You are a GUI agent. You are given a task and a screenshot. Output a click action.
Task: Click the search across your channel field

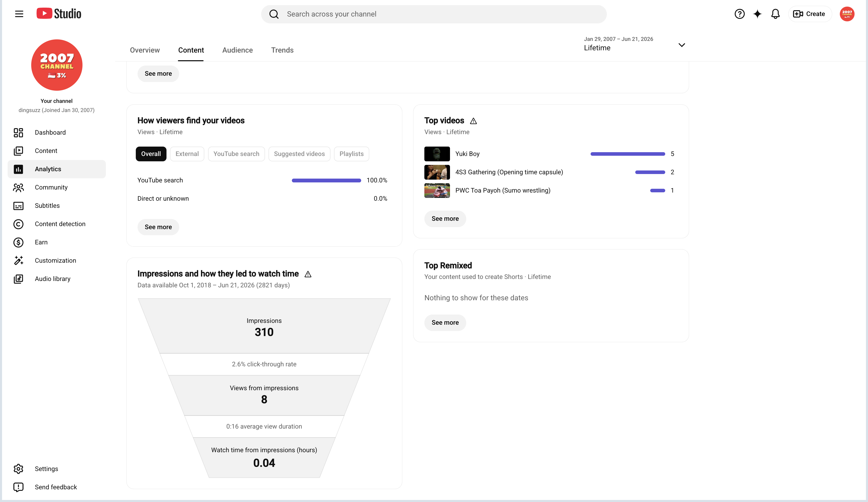pos(434,14)
